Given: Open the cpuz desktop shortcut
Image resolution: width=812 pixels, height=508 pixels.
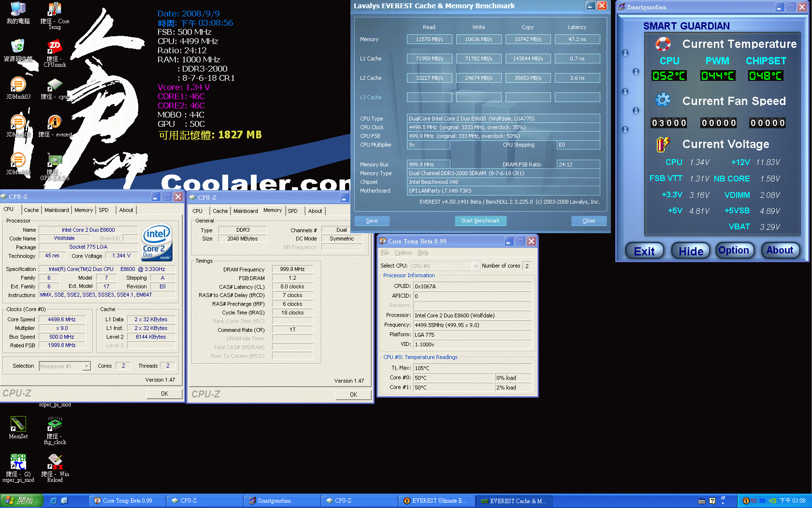Looking at the screenshot, I should tap(55, 89).
